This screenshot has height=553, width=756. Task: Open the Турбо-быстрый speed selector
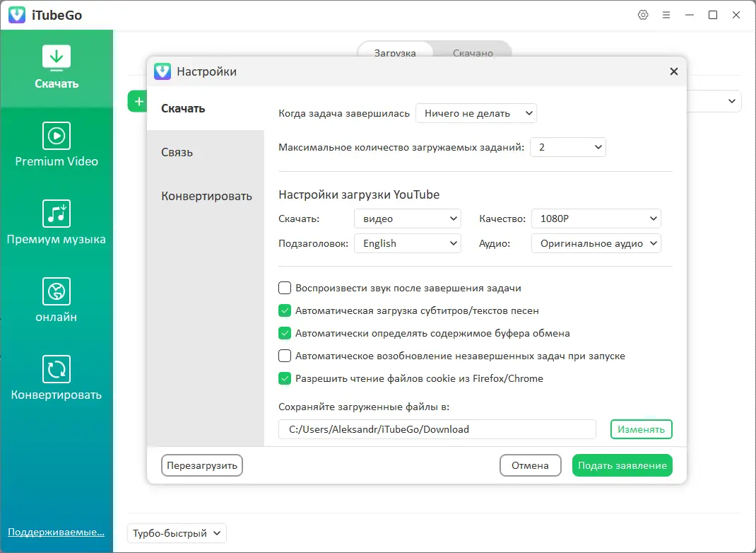coord(176,533)
